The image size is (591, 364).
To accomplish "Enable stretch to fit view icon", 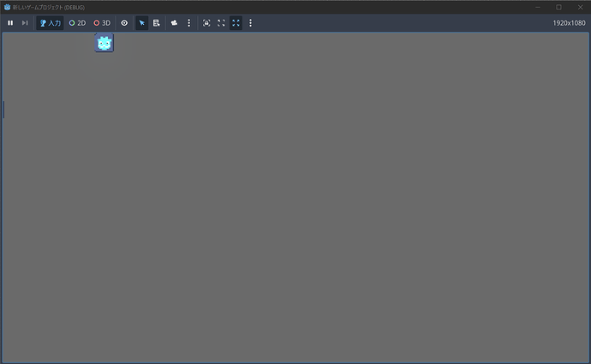I will pos(236,22).
